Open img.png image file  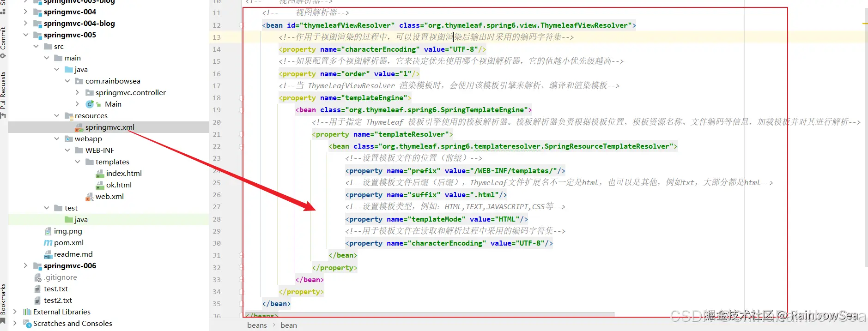68,231
